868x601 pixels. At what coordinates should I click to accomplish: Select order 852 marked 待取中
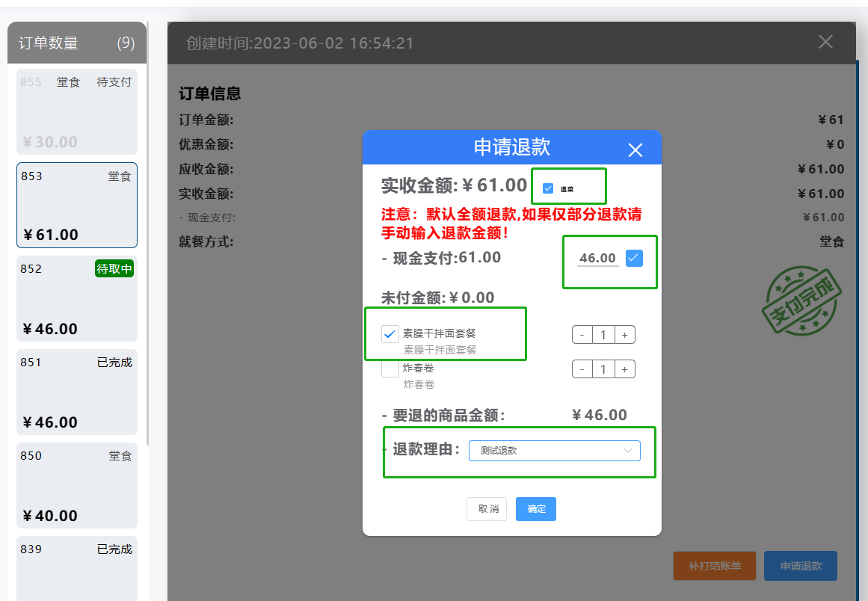pyautogui.click(x=77, y=299)
